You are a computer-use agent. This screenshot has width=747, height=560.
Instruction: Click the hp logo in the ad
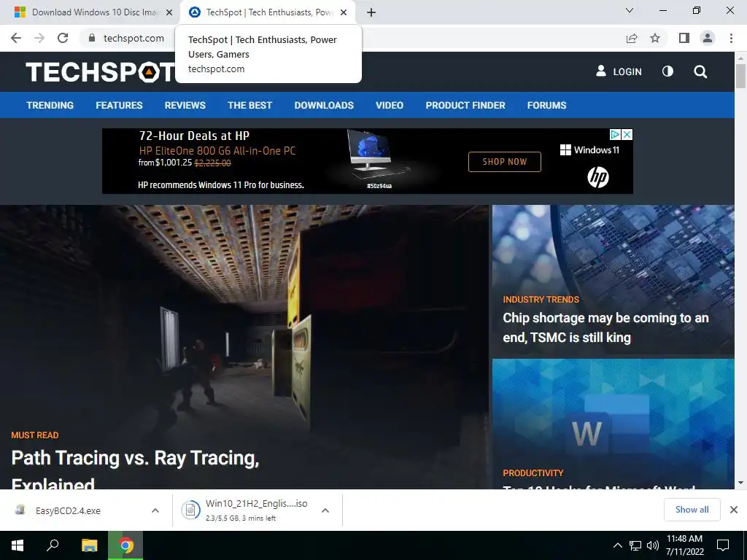pyautogui.click(x=598, y=178)
